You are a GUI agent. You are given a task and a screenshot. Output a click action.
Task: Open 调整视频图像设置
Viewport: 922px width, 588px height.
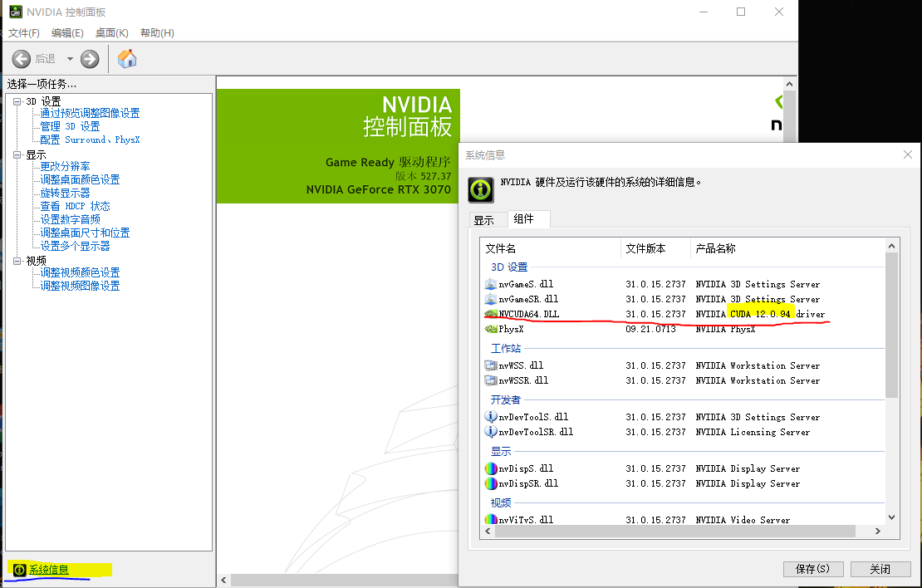point(80,286)
